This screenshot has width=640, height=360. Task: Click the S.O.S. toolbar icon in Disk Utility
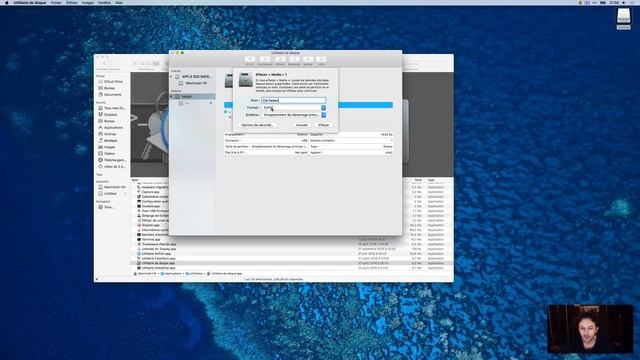click(249, 60)
